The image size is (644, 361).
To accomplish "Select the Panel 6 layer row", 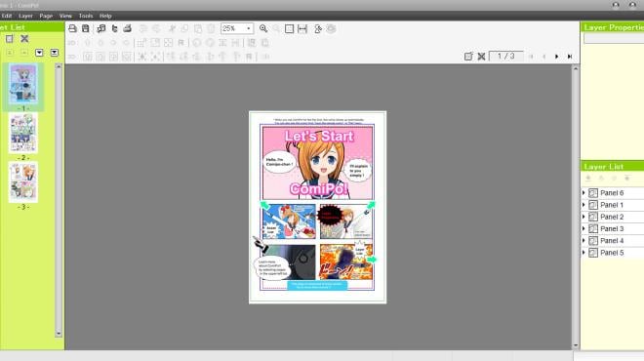I will tap(613, 192).
